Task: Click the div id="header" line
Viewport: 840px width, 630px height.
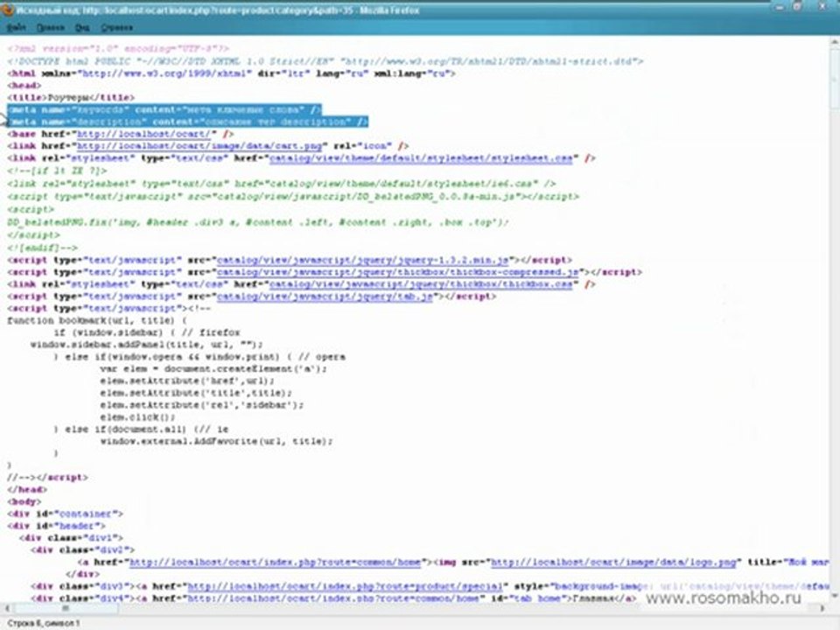Action: click(57, 526)
